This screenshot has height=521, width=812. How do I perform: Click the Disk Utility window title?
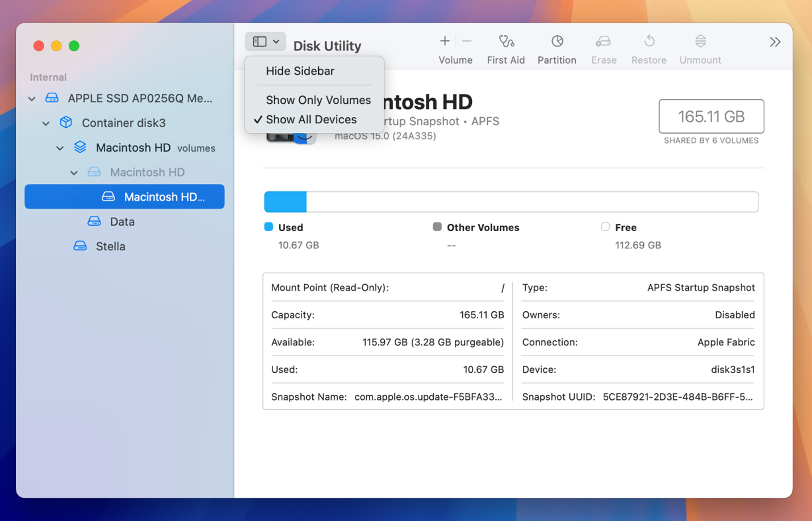click(327, 46)
